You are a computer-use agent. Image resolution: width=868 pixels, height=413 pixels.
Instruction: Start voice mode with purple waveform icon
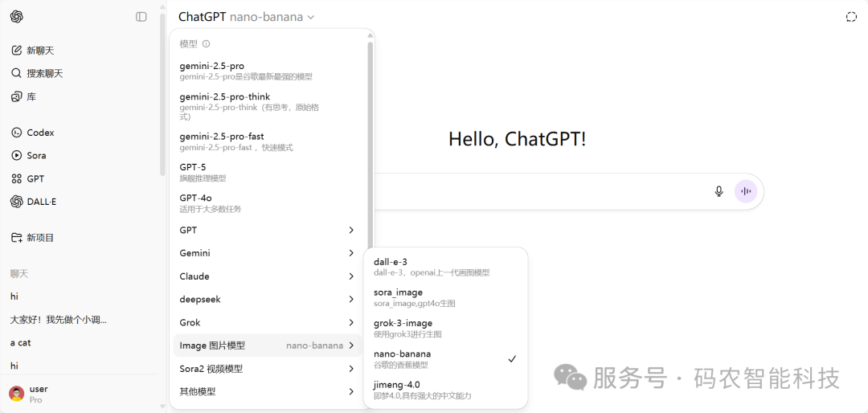[746, 191]
